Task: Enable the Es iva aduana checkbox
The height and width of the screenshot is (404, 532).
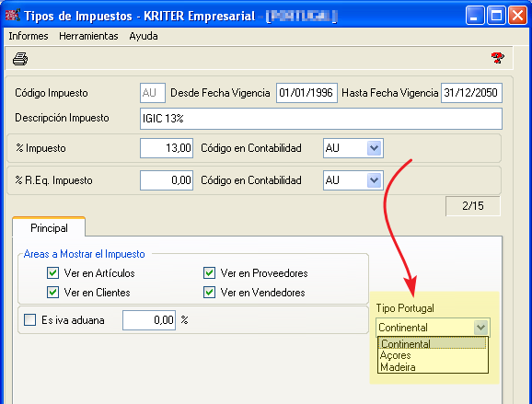Action: (29, 320)
